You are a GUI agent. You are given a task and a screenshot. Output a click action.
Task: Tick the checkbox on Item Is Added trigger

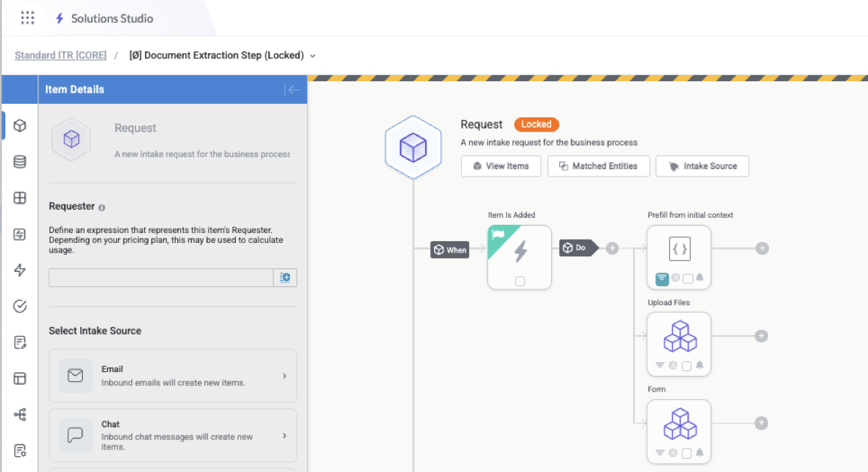(x=520, y=281)
